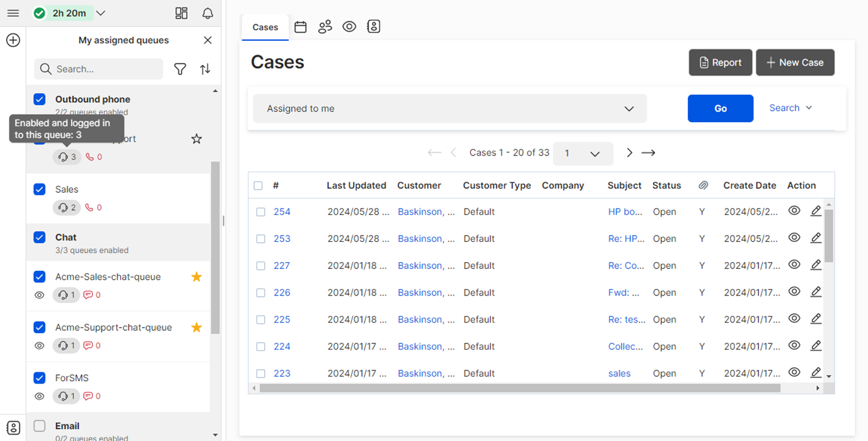The height and width of the screenshot is (441, 868).
Task: Sort by Last Updated column
Action: click(356, 185)
